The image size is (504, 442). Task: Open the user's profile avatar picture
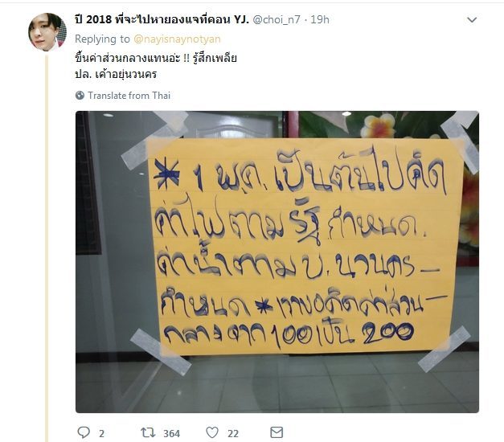click(47, 32)
